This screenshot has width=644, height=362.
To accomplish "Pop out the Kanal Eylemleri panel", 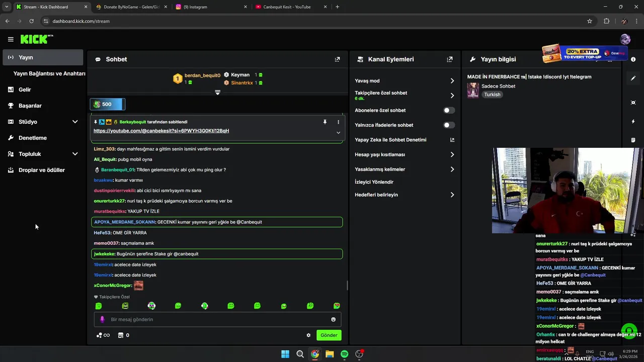I will click(x=449, y=59).
